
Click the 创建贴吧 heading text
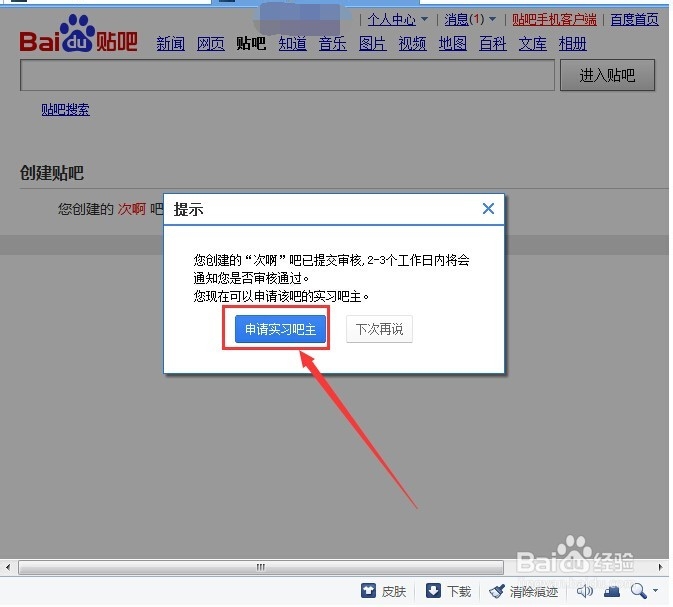tap(52, 173)
